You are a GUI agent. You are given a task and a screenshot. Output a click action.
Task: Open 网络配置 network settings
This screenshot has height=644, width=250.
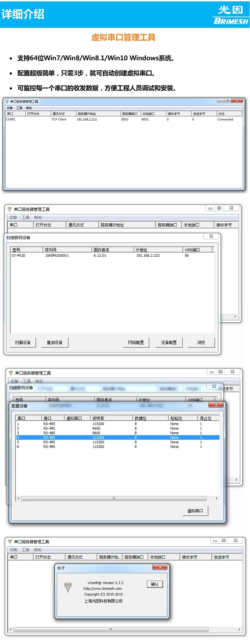coord(136,342)
